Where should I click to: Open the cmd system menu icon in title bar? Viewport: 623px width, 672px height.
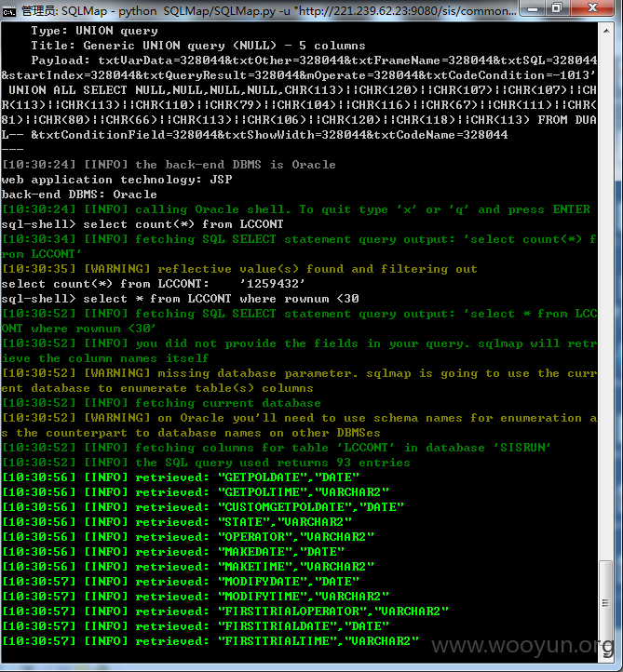pyautogui.click(x=8, y=11)
